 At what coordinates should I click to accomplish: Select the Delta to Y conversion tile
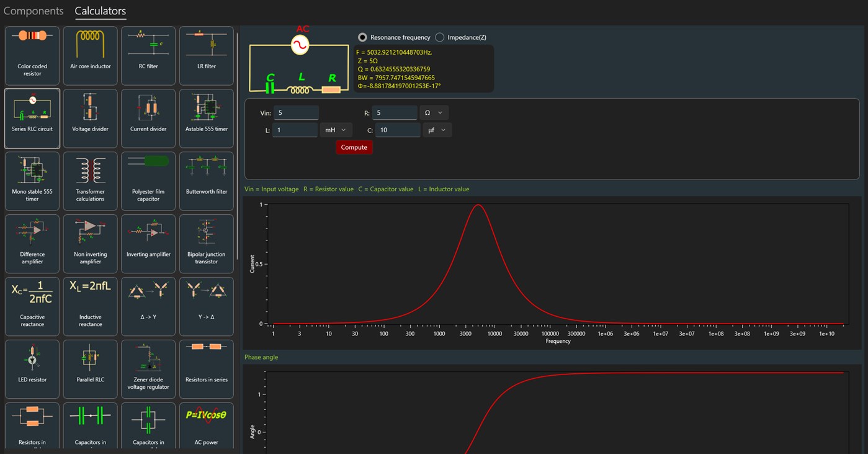pyautogui.click(x=148, y=307)
